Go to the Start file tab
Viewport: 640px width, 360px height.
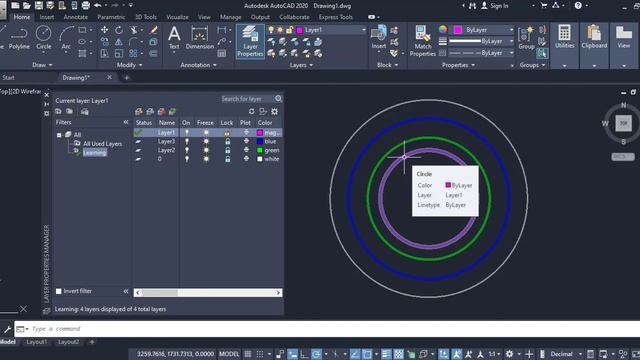(x=8, y=78)
